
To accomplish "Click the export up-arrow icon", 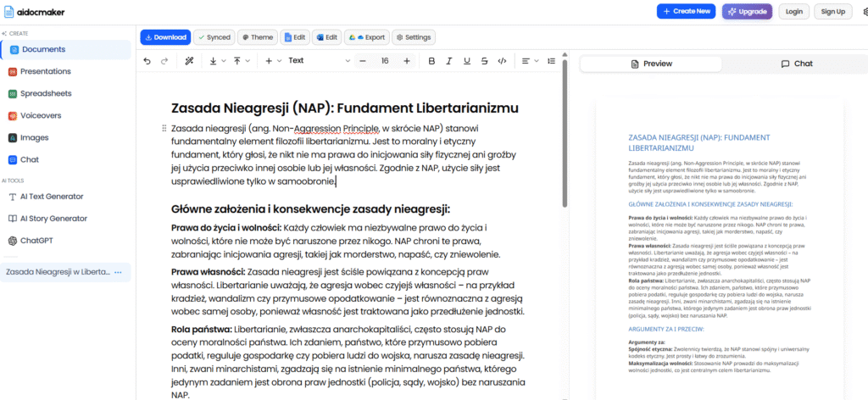I will tap(237, 61).
